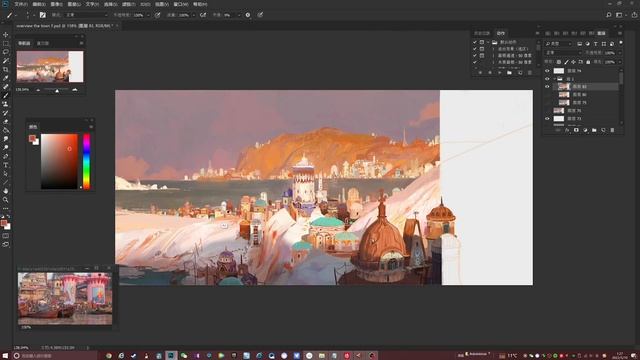Hide layer 图层 73
Viewport: 640px width, 360px height.
pos(547,119)
